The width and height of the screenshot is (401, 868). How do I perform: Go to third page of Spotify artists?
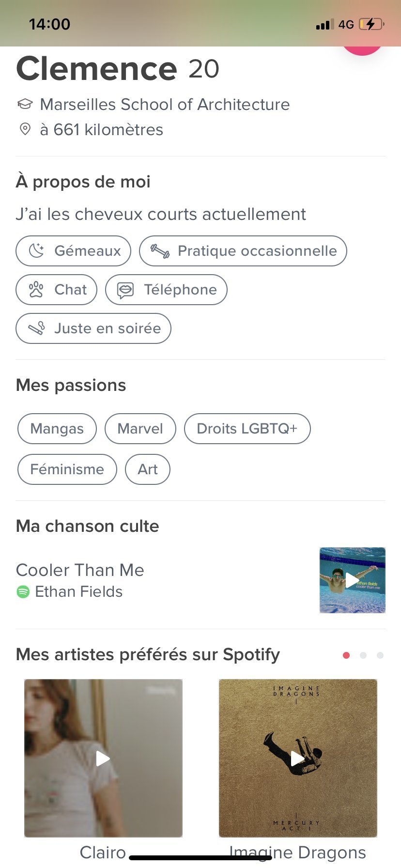[x=380, y=655]
